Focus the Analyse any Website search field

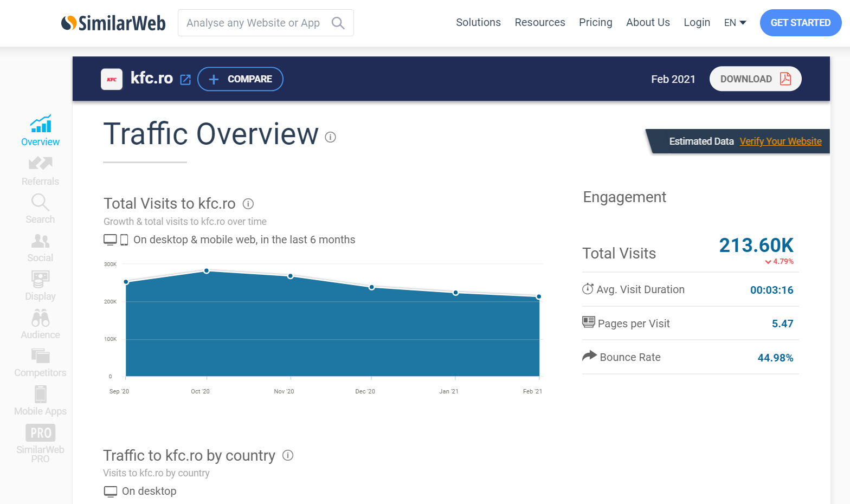(x=266, y=23)
